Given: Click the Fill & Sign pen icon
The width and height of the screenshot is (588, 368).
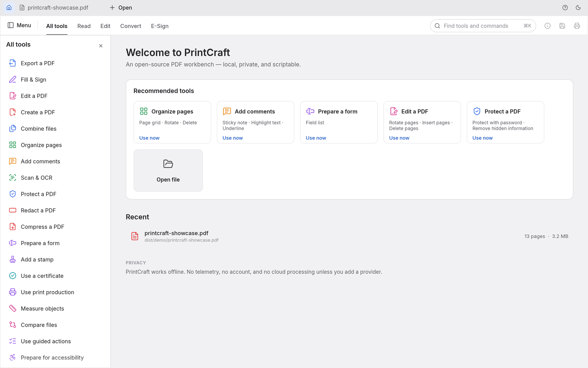Looking at the screenshot, I should (x=12, y=79).
